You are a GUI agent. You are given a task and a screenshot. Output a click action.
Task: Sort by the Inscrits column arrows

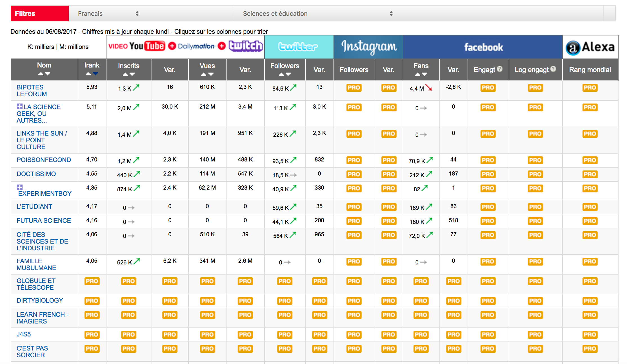(x=129, y=74)
